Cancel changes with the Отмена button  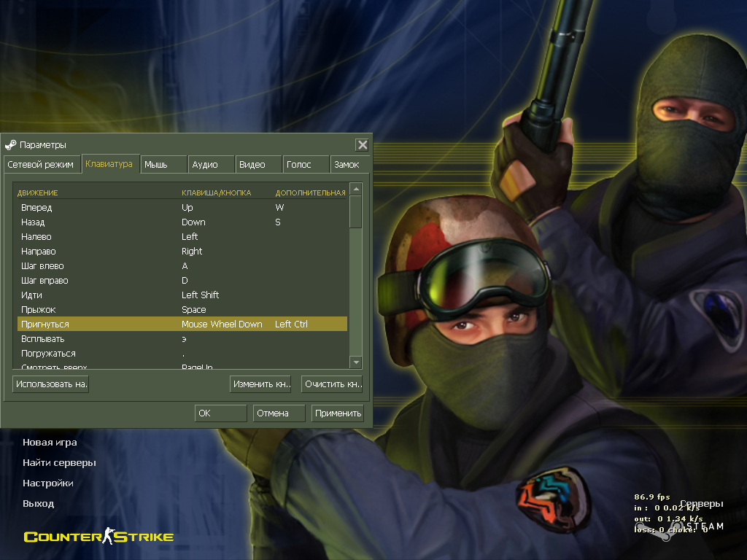click(279, 413)
